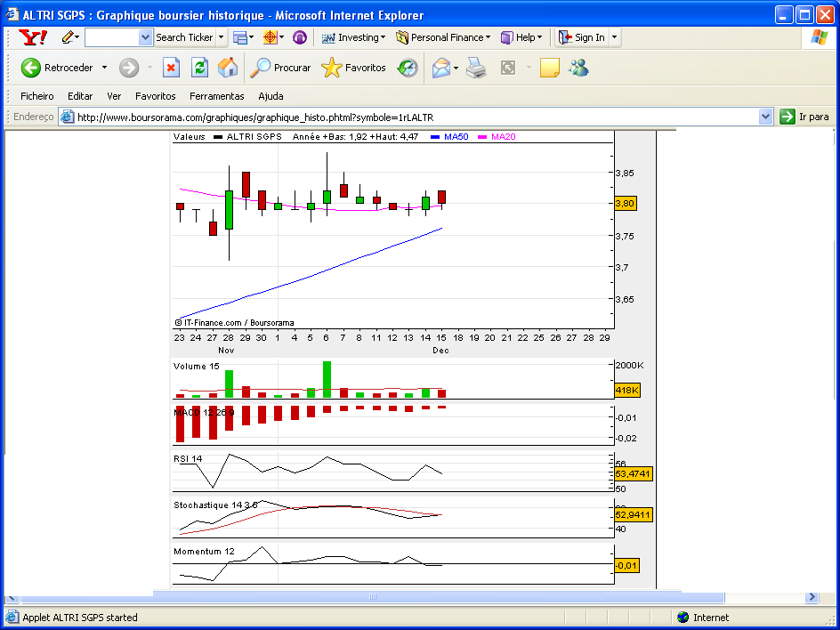Click the Yahoo! logo in toolbar

[x=33, y=37]
